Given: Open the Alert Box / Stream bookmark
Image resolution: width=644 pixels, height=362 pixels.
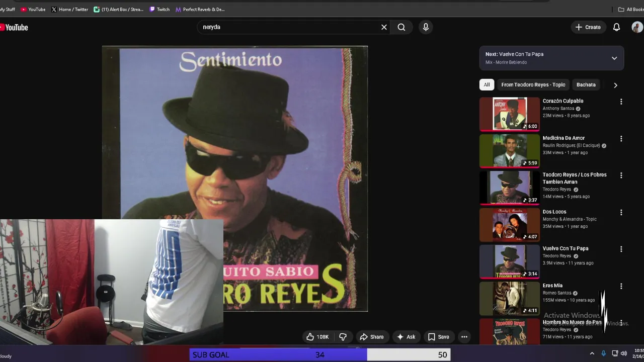Looking at the screenshot, I should click(119, 9).
